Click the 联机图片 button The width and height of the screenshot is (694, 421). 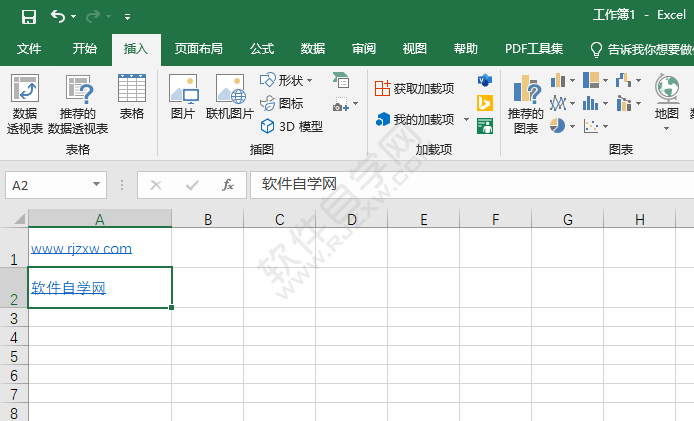pos(230,97)
